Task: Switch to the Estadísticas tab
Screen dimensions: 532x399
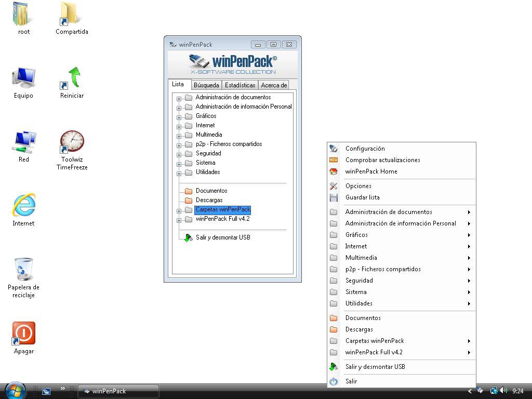Action: pyautogui.click(x=240, y=85)
